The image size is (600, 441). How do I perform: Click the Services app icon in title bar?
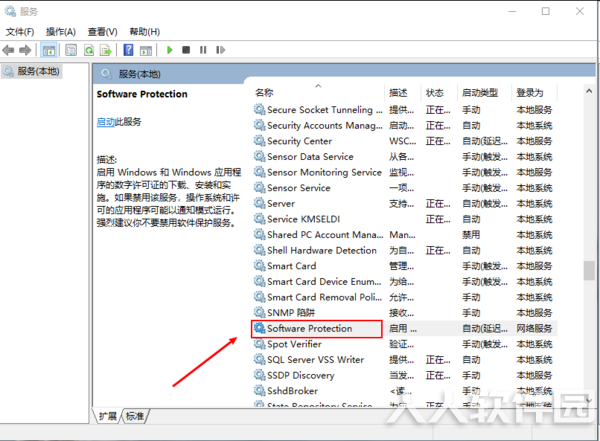click(x=10, y=11)
